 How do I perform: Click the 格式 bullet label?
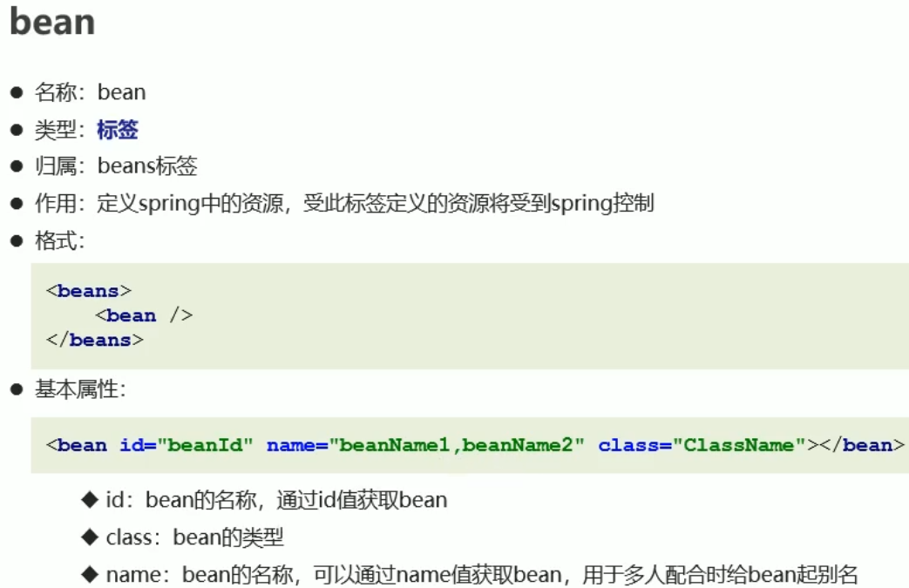(x=60, y=240)
